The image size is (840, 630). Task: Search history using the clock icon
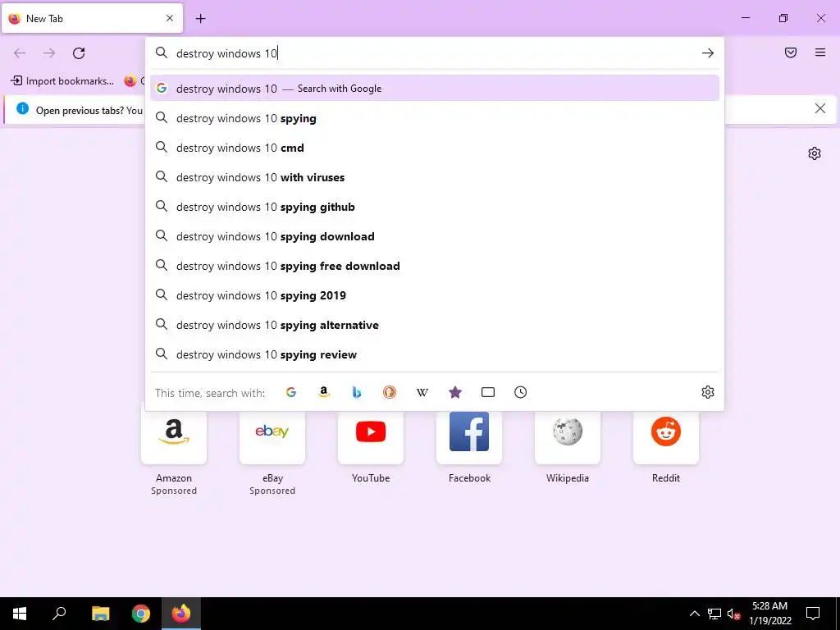tap(521, 392)
